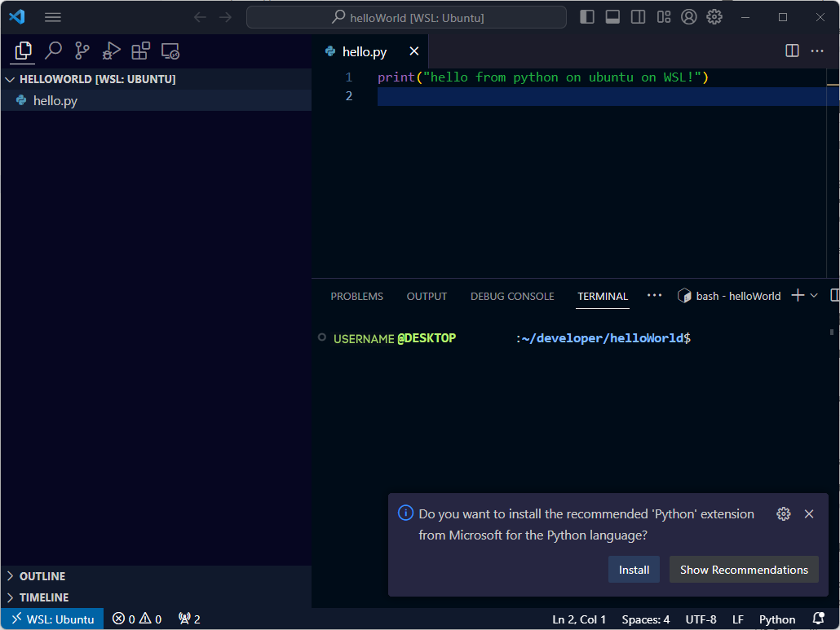
Task: Open the terminal profile dropdown chevron
Action: point(814,295)
